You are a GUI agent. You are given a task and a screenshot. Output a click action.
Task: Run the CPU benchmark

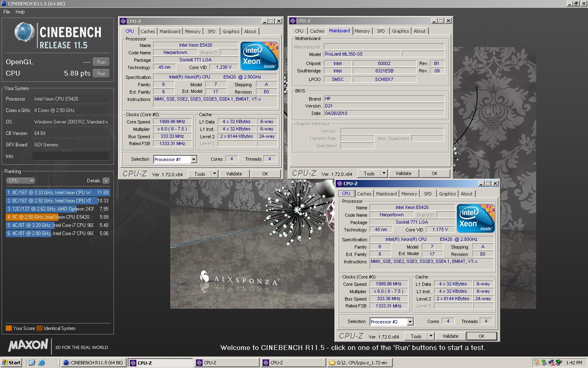pyautogui.click(x=101, y=74)
